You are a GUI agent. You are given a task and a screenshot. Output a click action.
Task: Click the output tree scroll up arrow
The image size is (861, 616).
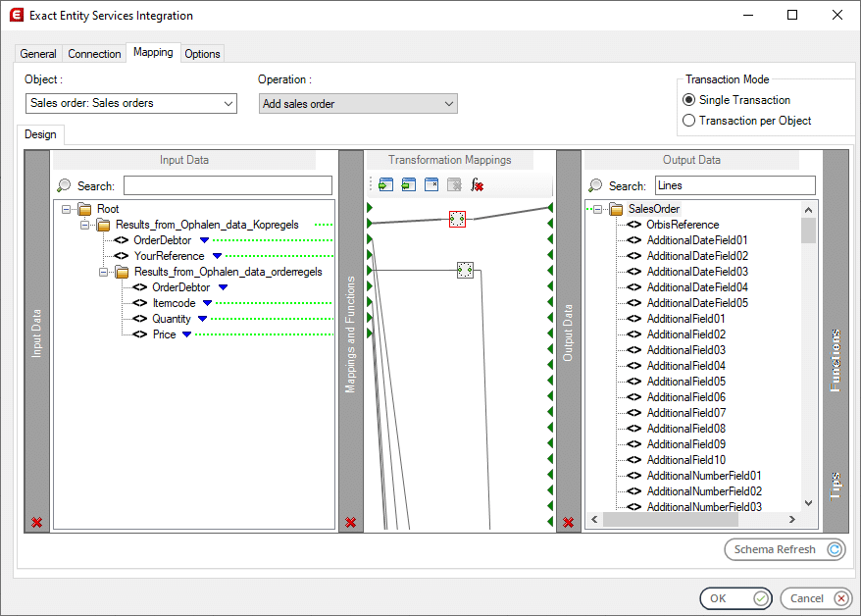[x=808, y=210]
